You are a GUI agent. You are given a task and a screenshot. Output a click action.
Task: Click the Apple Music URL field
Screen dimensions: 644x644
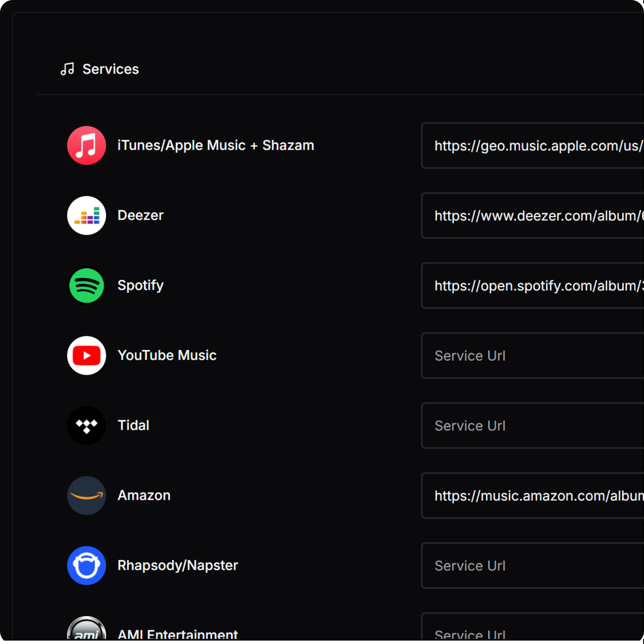pos(532,146)
